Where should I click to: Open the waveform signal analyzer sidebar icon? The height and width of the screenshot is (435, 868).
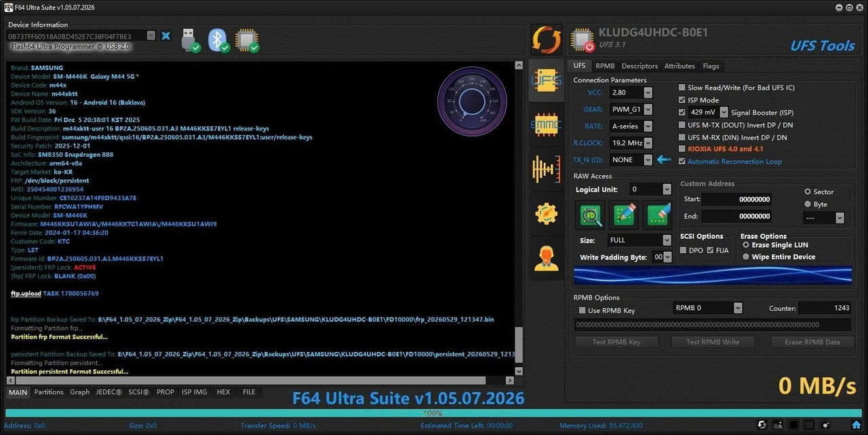click(546, 169)
